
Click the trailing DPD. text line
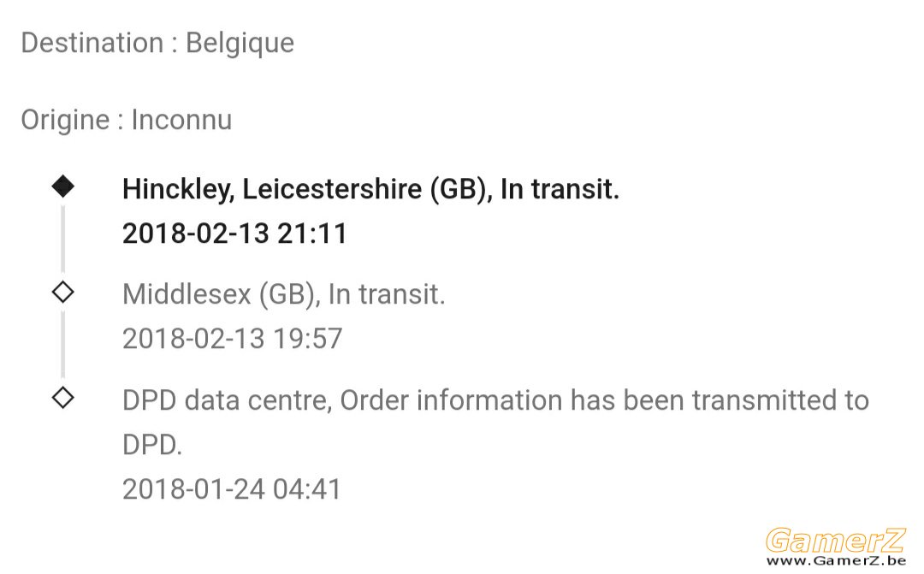point(152,445)
